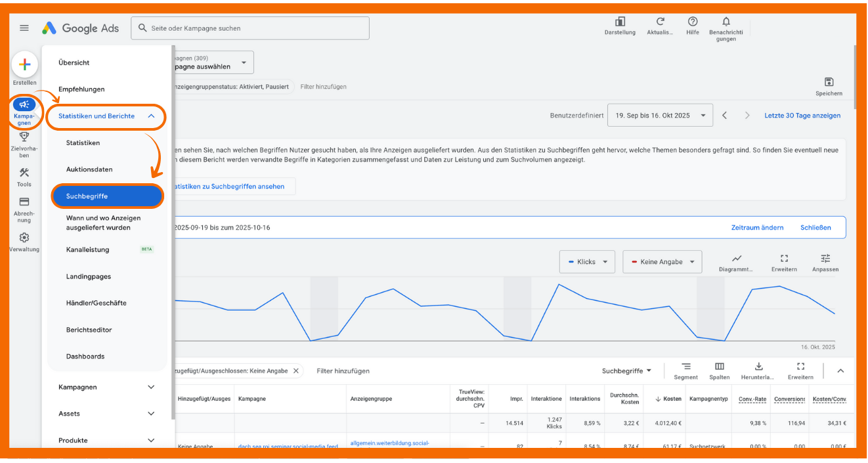Select Auktionsdaten in the side menu
Viewport: 868px width, 463px height.
pyautogui.click(x=89, y=169)
